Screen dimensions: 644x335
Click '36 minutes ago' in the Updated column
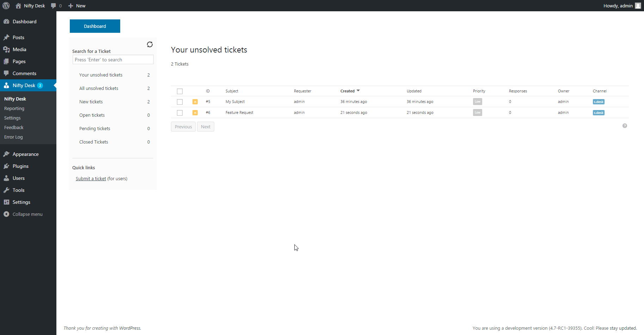click(420, 102)
